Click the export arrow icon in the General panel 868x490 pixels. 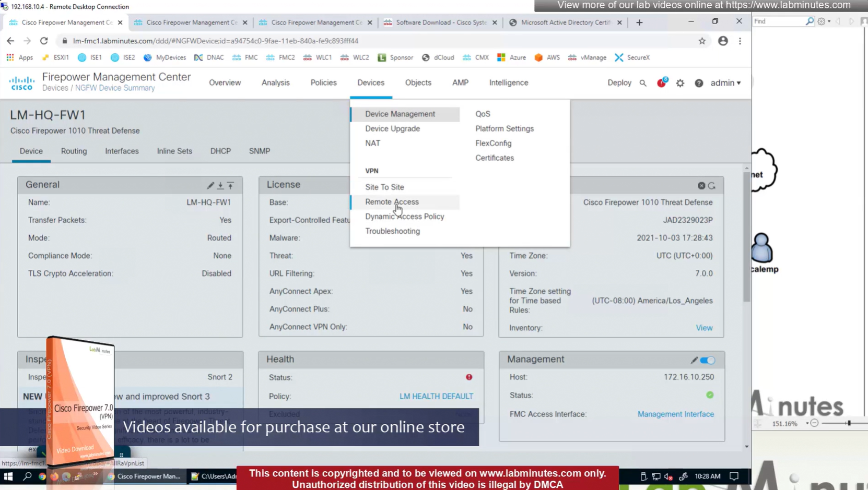point(230,185)
